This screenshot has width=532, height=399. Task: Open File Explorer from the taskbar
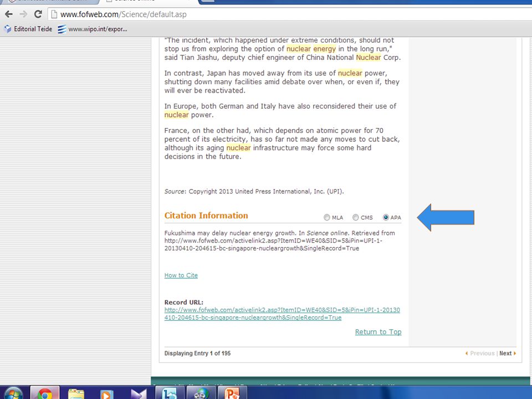76,393
